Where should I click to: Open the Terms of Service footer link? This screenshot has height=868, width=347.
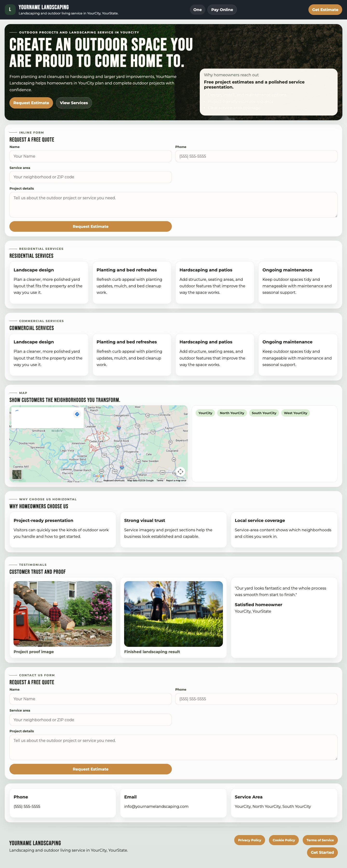pyautogui.click(x=320, y=840)
